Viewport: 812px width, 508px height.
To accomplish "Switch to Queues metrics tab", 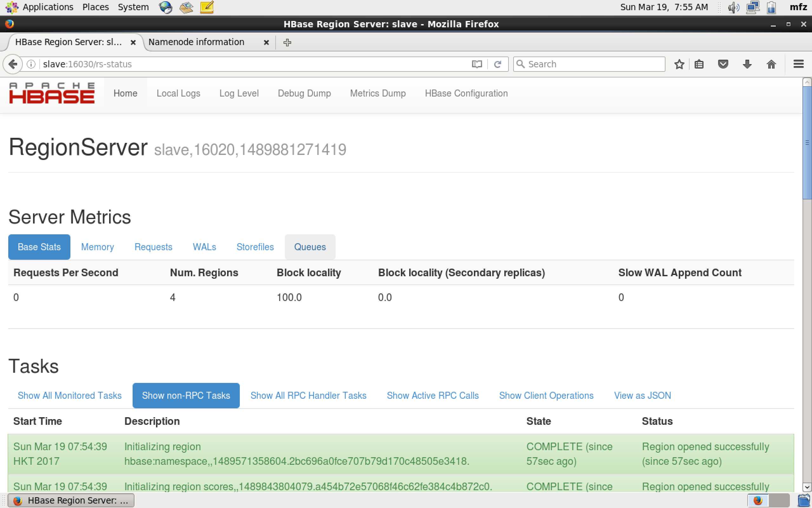I will 310,247.
